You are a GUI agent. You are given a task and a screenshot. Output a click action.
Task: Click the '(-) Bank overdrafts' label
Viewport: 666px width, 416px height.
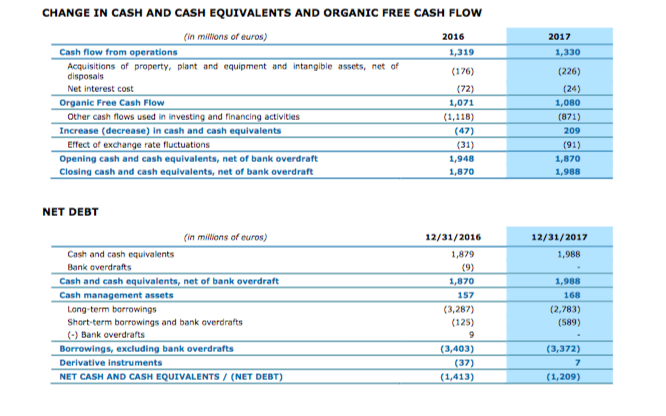106,335
